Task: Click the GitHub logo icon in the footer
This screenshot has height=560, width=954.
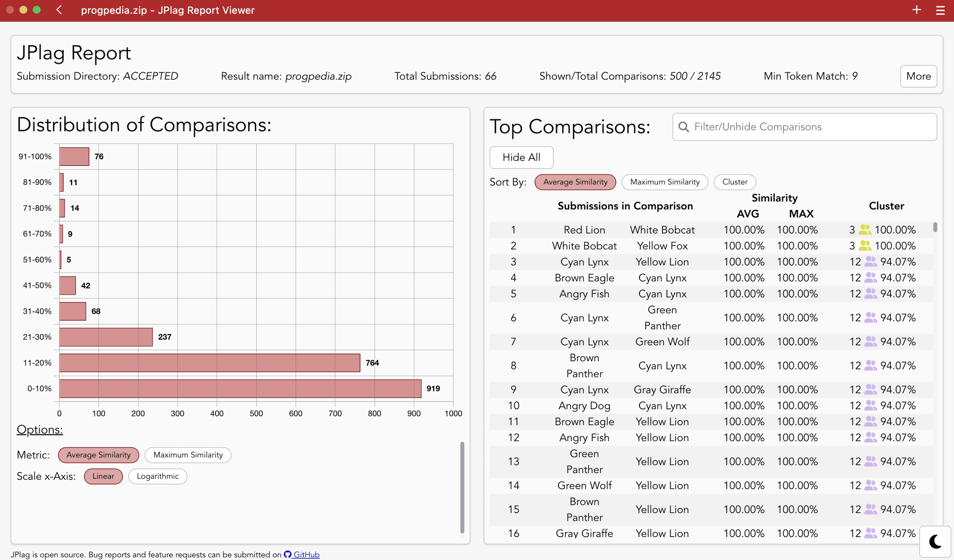Action: [x=287, y=554]
